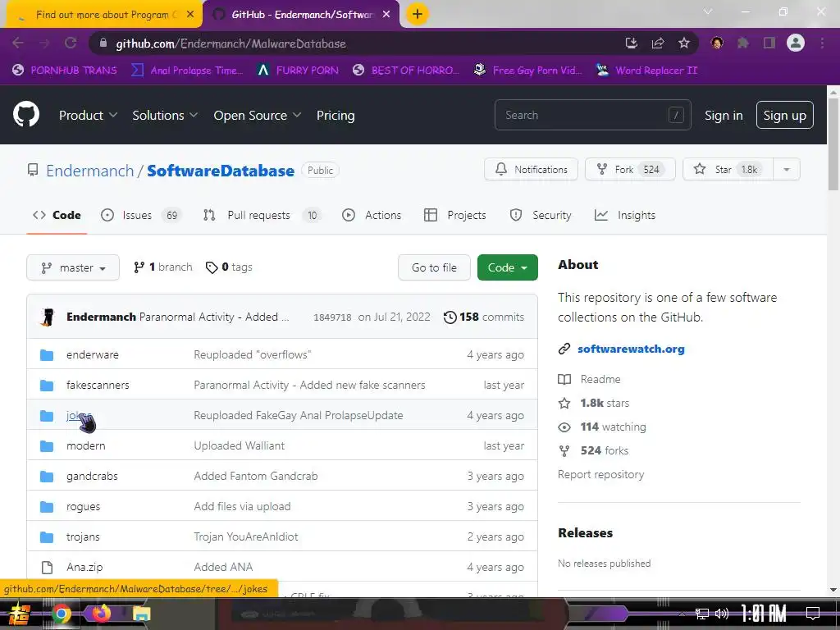Click the branch count icon
840x630 pixels.
pyautogui.click(x=139, y=267)
